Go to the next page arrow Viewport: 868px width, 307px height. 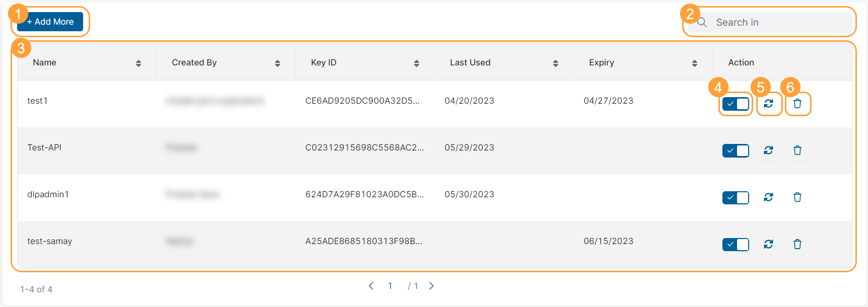coord(431,286)
